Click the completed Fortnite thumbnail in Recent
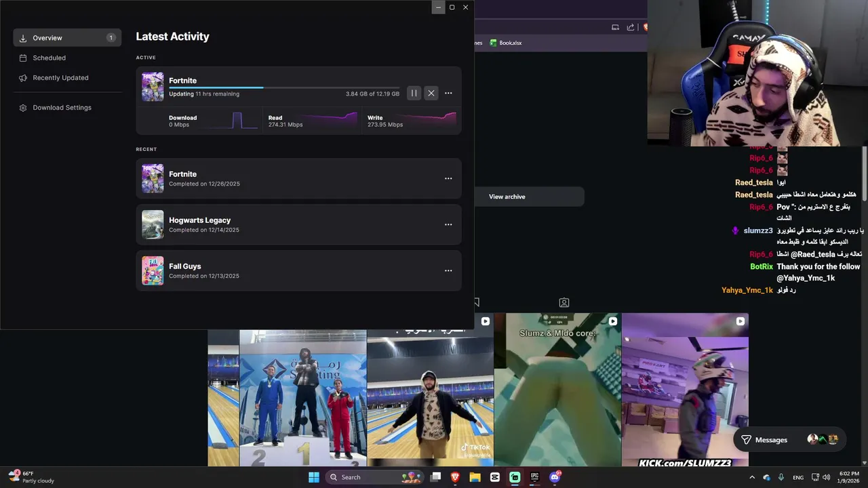This screenshot has width=868, height=488. point(153,178)
